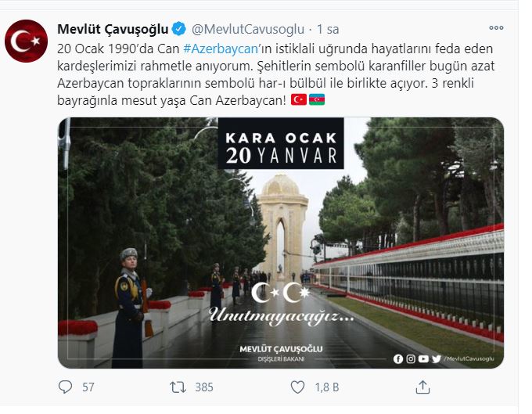
Task: Click the tweet body text
Action: click(x=275, y=74)
